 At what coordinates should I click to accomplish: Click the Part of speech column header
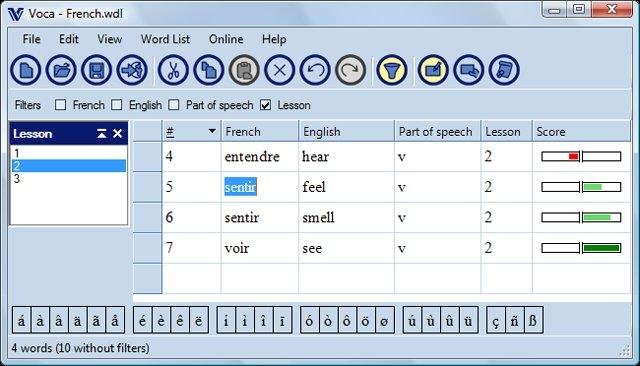[438, 131]
